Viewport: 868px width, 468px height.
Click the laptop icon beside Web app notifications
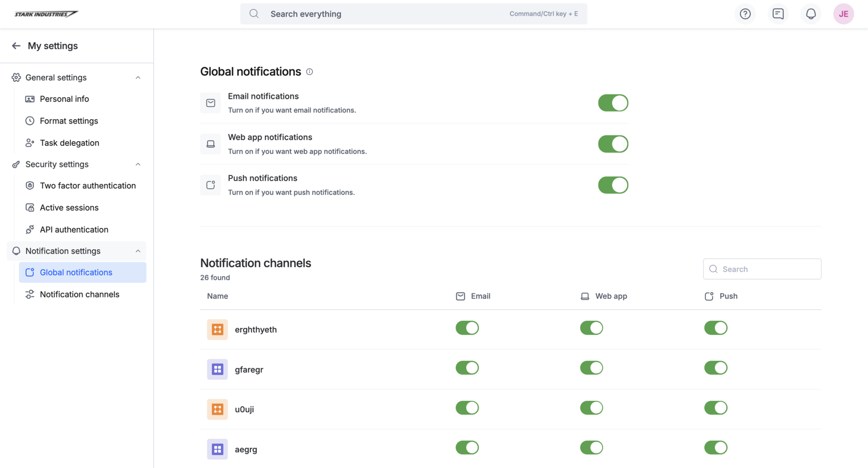click(x=210, y=144)
